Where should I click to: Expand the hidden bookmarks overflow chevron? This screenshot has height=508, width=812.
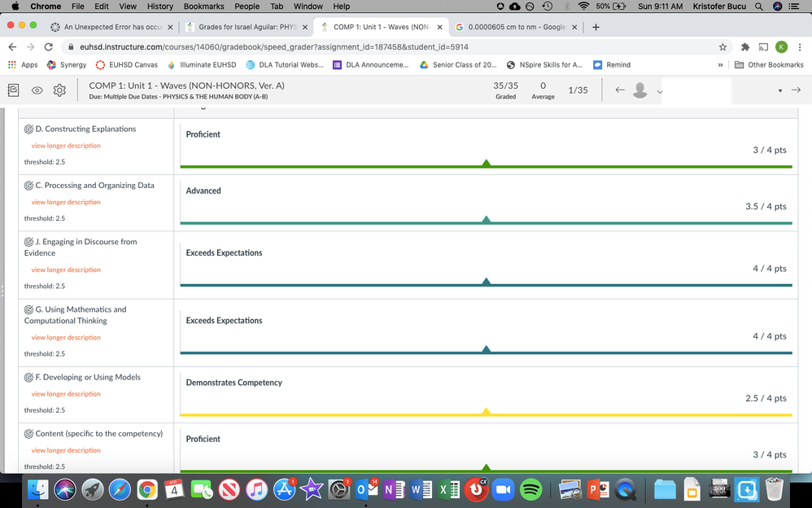coord(720,65)
